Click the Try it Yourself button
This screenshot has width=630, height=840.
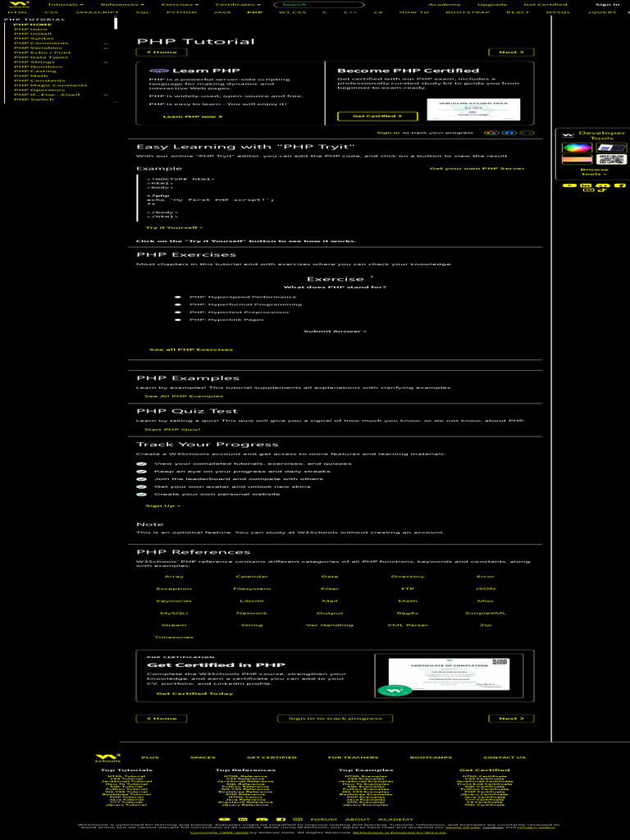click(174, 228)
